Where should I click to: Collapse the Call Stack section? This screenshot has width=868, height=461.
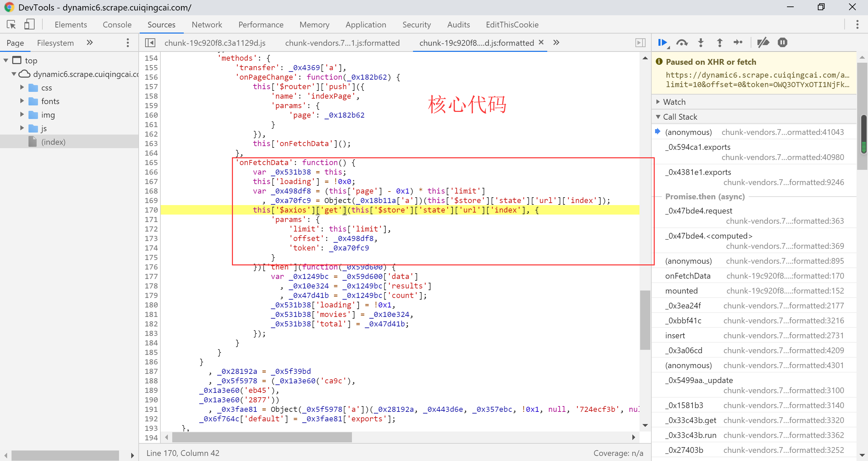pyautogui.click(x=680, y=117)
